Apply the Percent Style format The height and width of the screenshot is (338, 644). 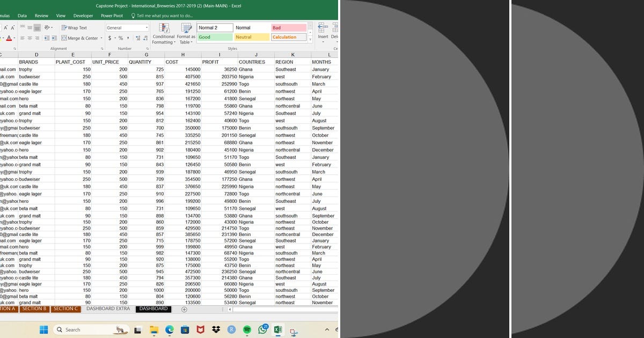click(120, 38)
